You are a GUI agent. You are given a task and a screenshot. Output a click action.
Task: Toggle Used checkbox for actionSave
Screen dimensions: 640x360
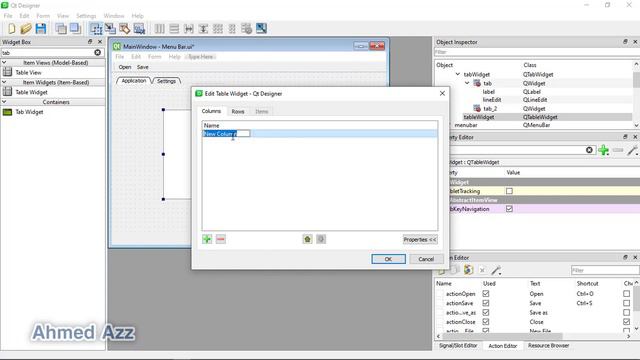click(486, 303)
